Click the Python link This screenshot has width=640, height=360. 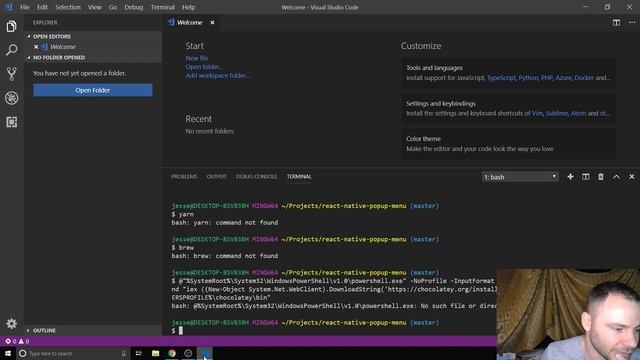[x=528, y=78]
